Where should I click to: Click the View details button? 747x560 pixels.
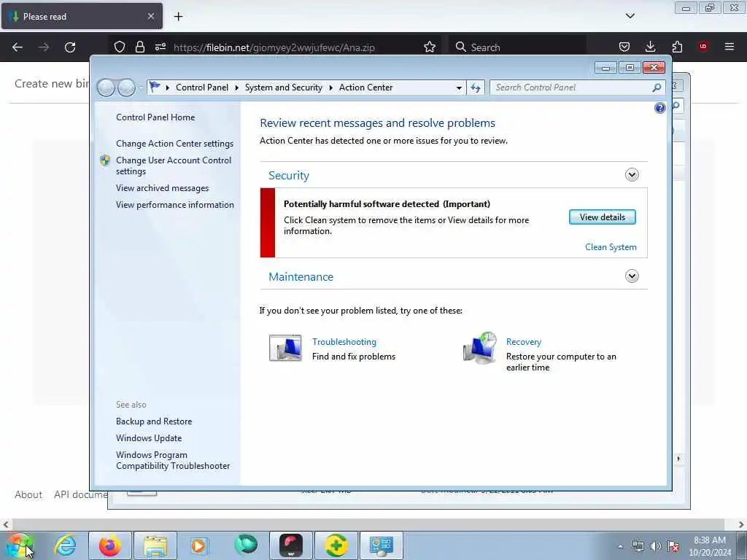coord(602,217)
